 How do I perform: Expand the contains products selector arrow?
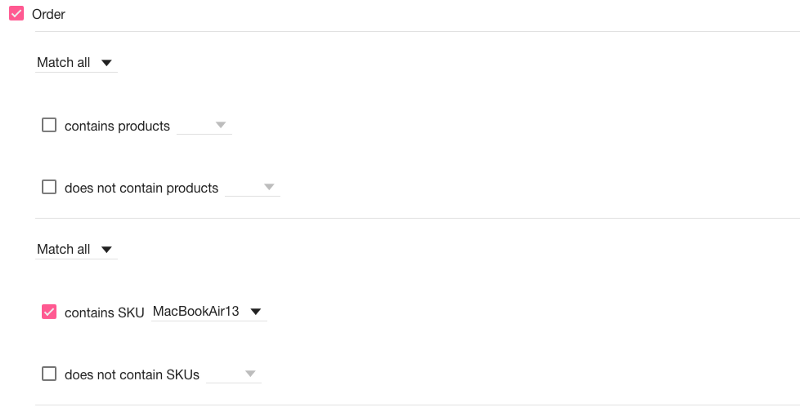[220, 125]
